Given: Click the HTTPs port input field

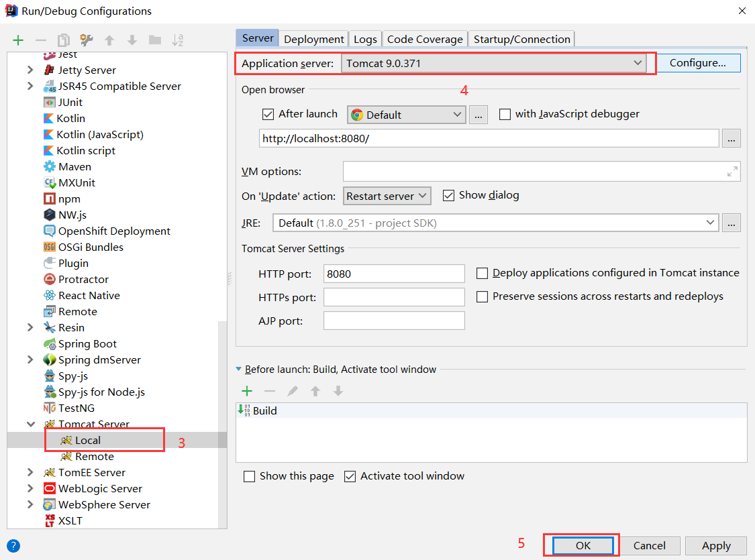Looking at the screenshot, I should click(394, 297).
